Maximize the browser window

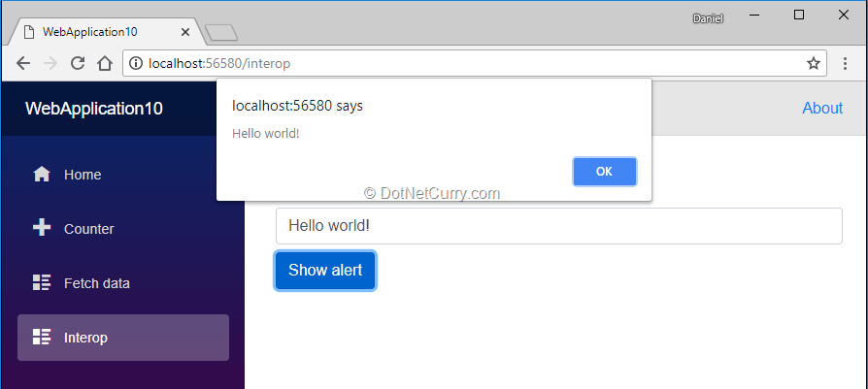coord(799,15)
